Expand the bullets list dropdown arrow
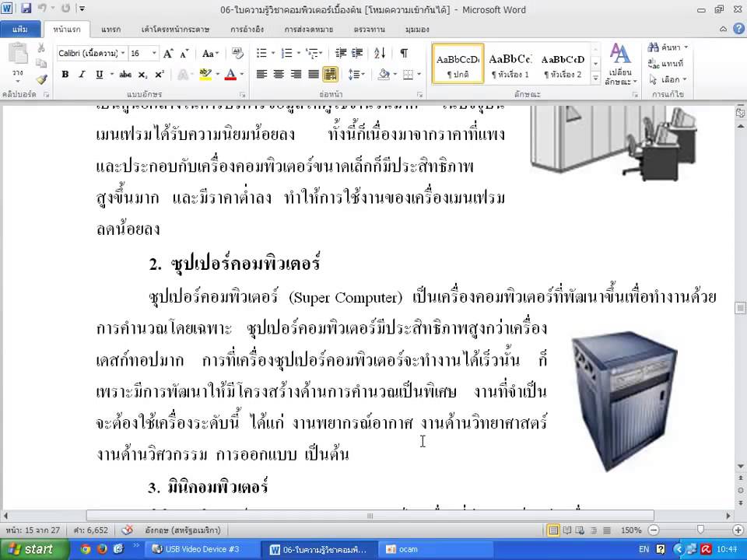This screenshot has height=560, width=747. 273,54
